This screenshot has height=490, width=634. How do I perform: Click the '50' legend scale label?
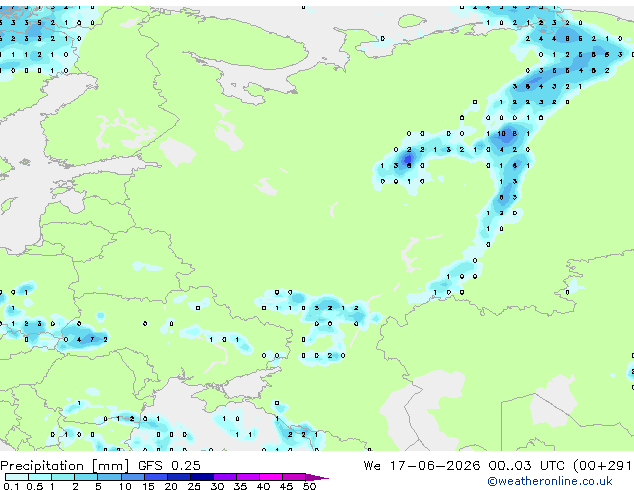[x=309, y=486]
